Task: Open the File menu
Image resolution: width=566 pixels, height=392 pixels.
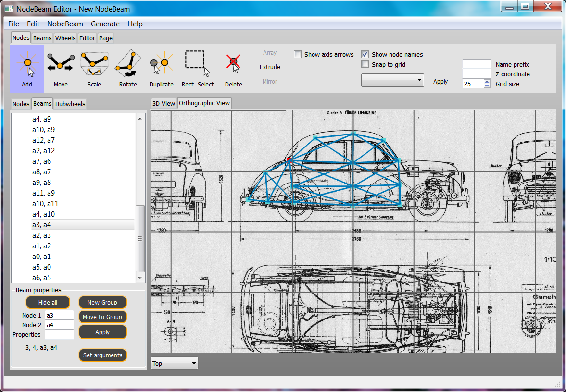Action: [x=14, y=24]
